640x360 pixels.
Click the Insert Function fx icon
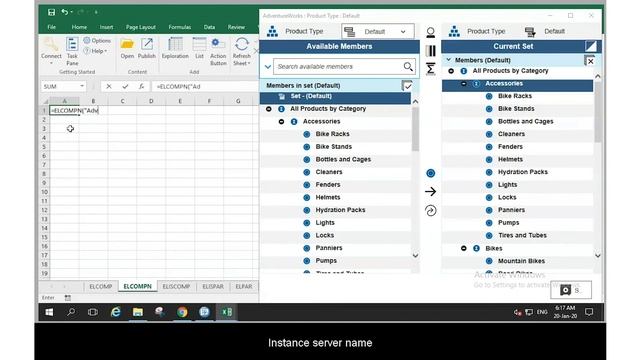(141, 87)
